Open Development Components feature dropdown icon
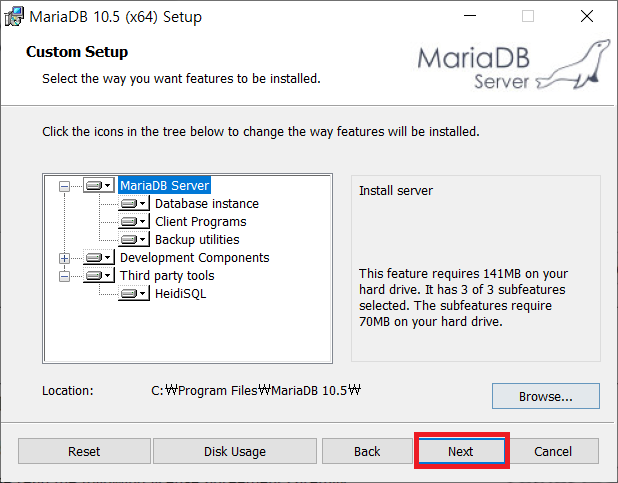 (x=99, y=257)
